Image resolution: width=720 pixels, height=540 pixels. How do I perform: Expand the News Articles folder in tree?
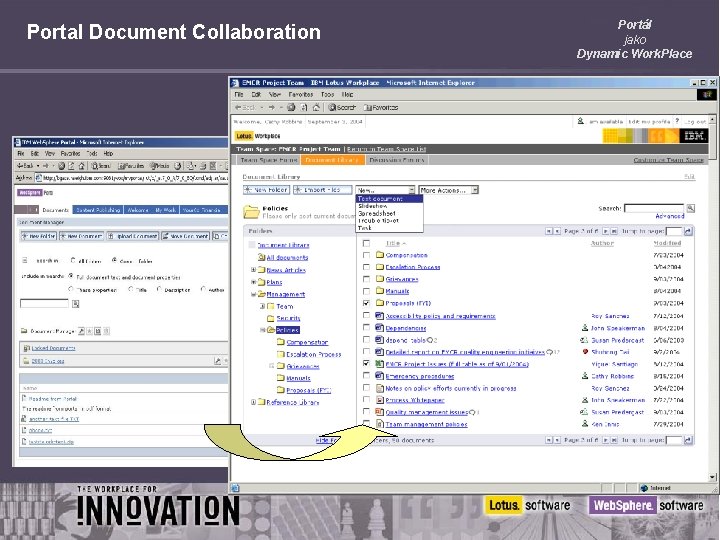coord(253,270)
